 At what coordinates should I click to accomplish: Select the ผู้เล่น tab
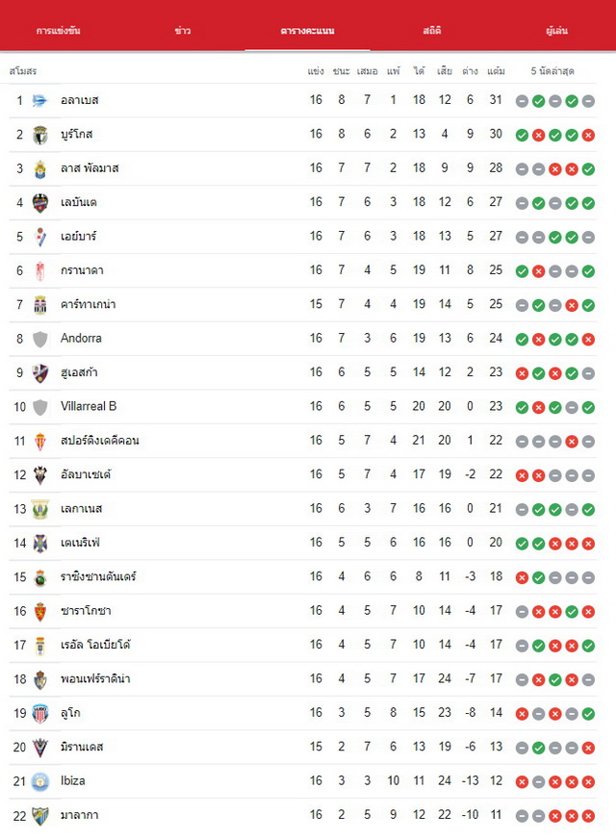click(556, 31)
